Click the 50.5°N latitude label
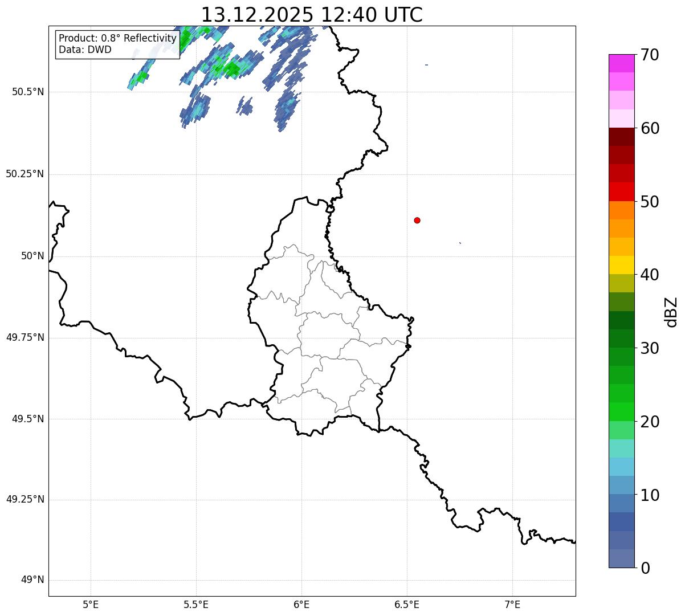The height and width of the screenshot is (616, 685). point(28,92)
